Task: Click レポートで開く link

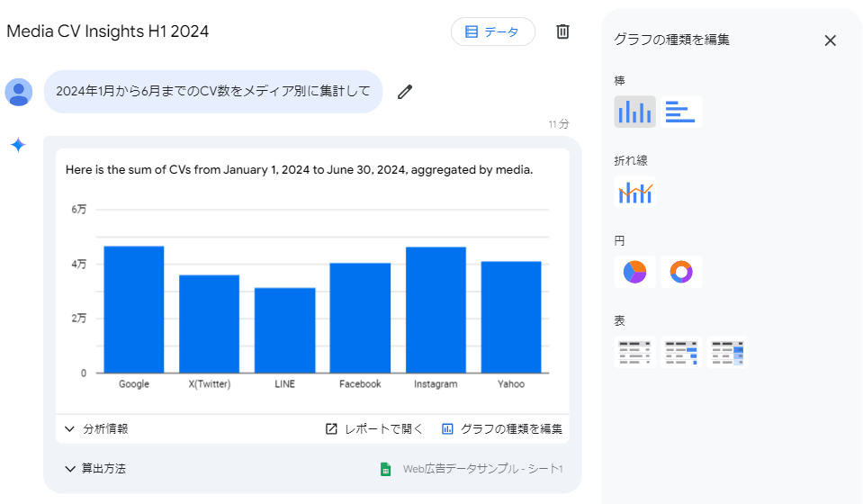Action: click(373, 429)
